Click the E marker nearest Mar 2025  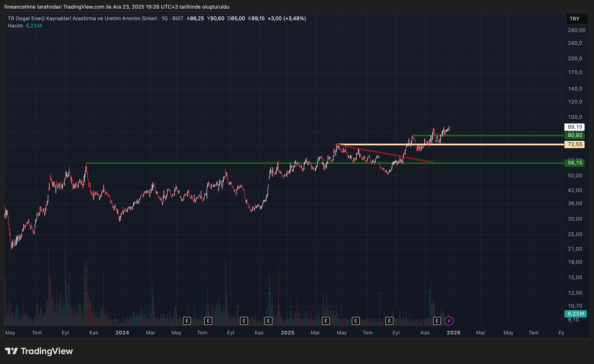[x=326, y=321]
